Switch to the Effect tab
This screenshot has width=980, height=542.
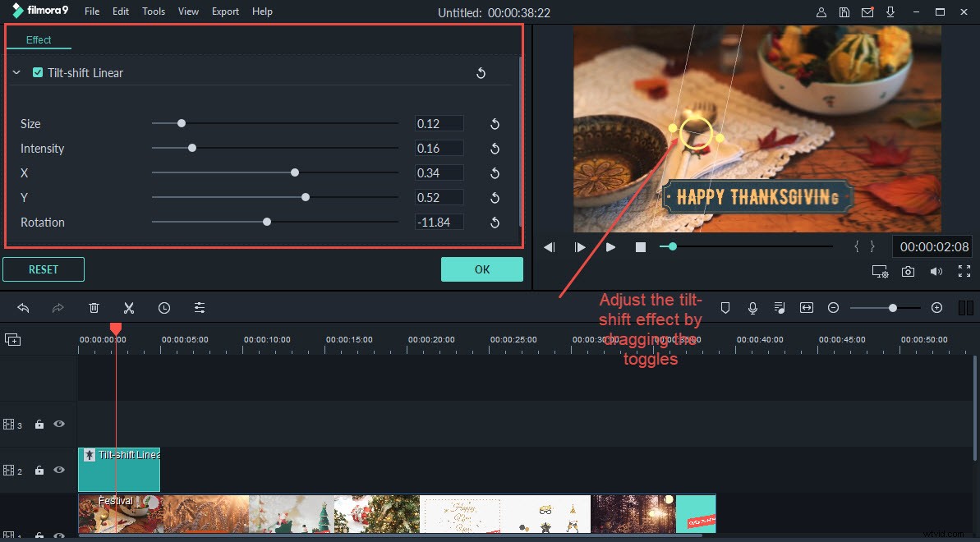click(38, 39)
